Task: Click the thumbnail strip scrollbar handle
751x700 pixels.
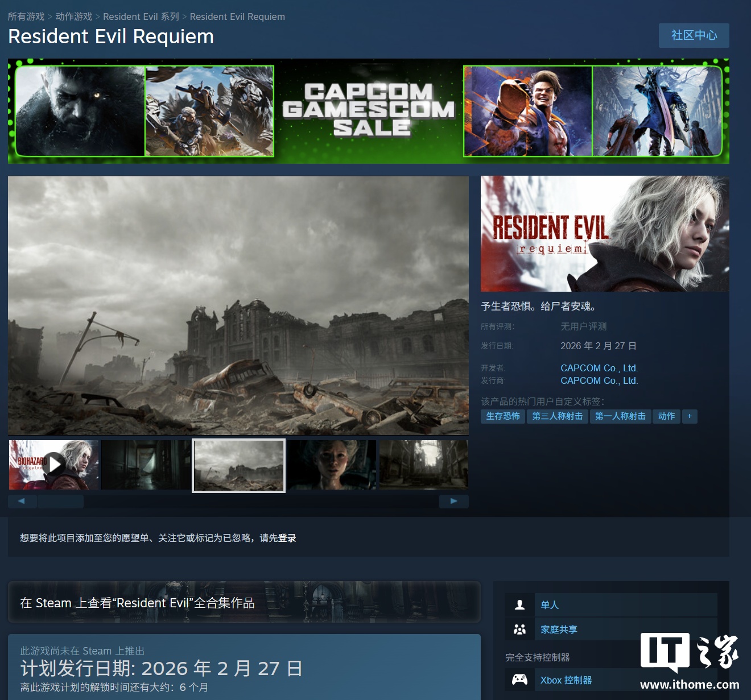Action: click(x=60, y=501)
